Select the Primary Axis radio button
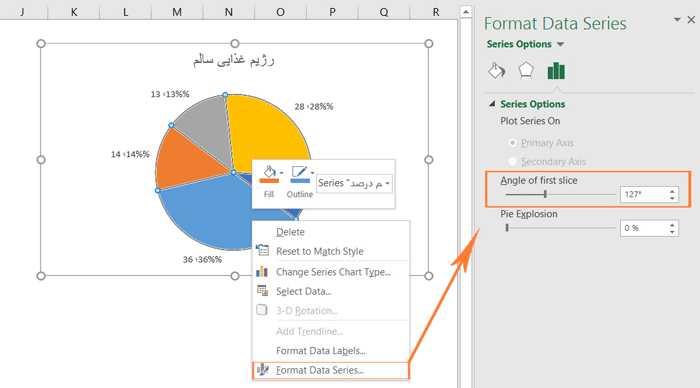The height and width of the screenshot is (388, 700). (x=512, y=142)
